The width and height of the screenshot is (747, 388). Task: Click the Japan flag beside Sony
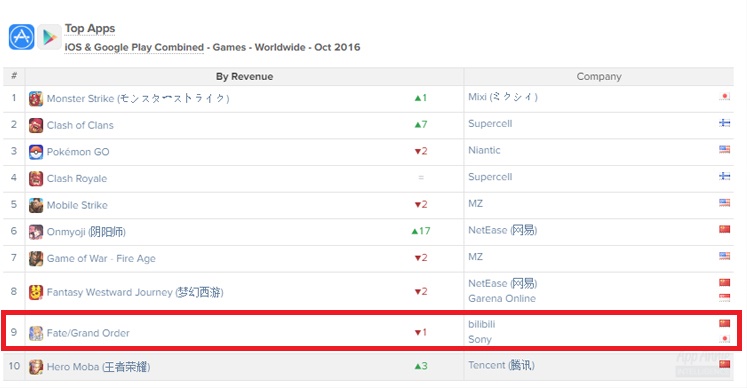(724, 339)
